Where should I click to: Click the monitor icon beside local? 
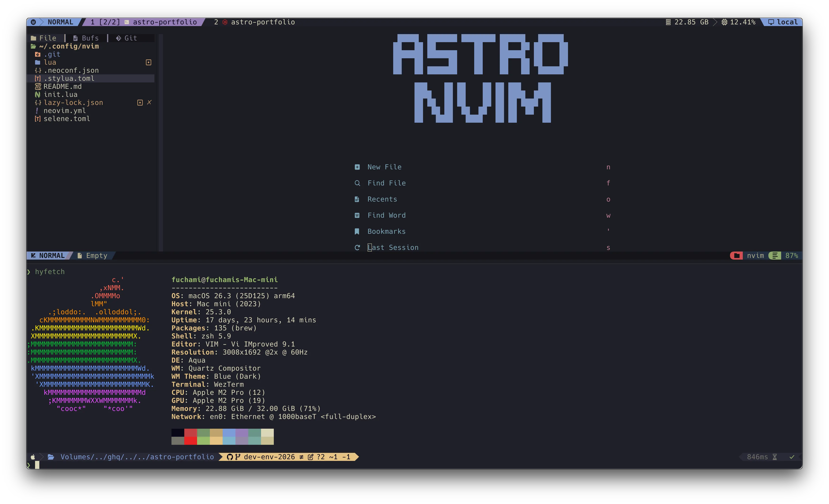771,22
